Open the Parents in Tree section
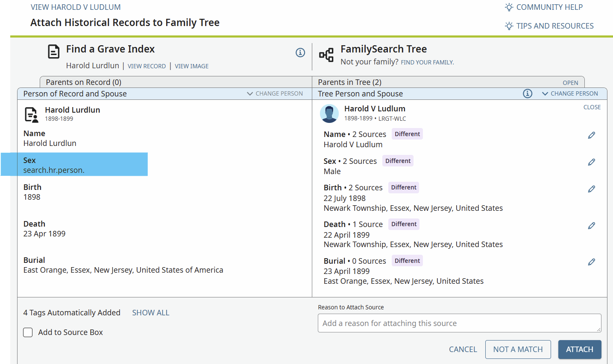 coord(570,83)
